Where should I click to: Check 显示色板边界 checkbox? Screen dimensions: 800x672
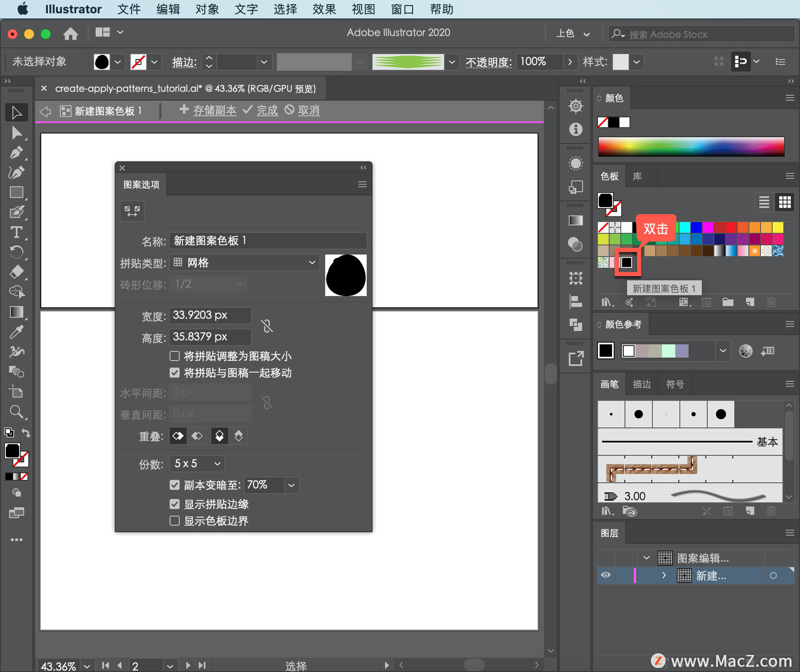tap(175, 521)
